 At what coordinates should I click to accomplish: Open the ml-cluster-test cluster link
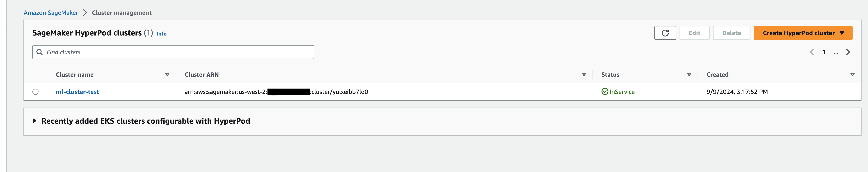pos(77,92)
